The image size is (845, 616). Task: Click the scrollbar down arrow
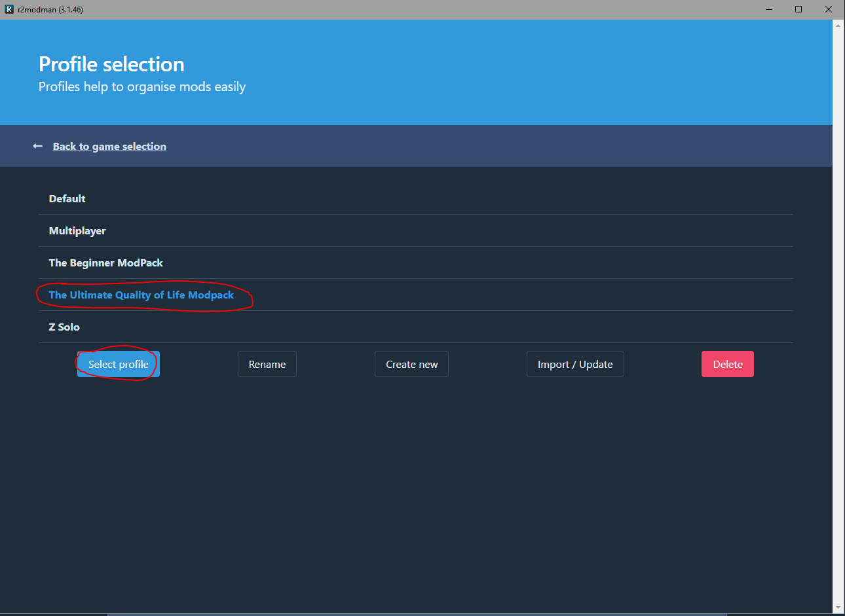[838, 607]
